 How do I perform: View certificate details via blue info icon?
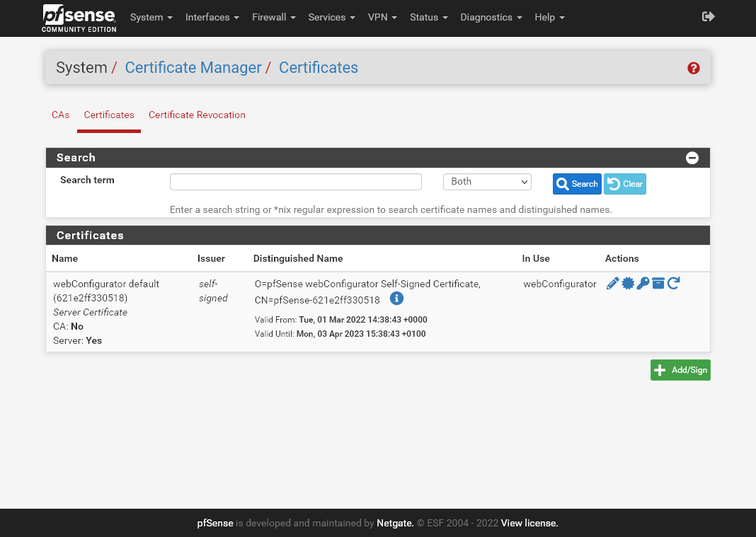pos(396,299)
